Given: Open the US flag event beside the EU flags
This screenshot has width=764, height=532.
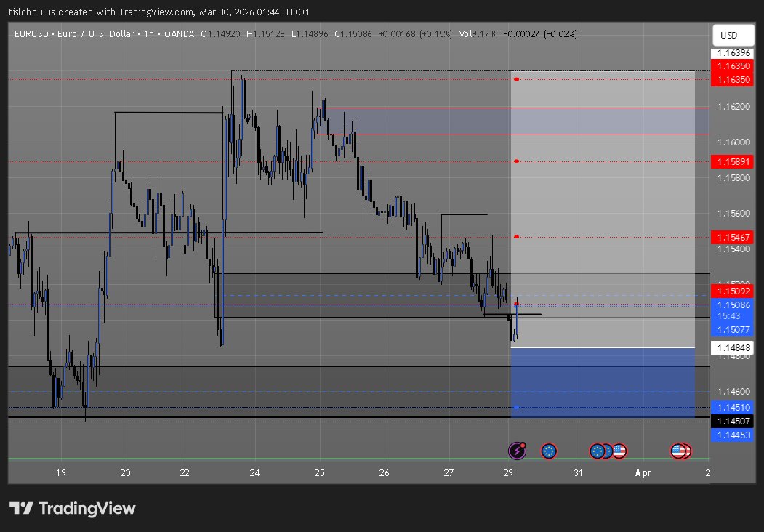Looking at the screenshot, I should pos(619,451).
